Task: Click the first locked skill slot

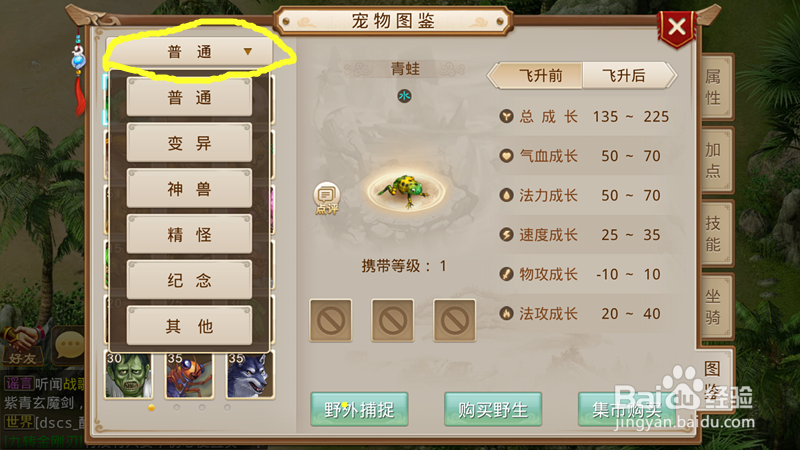Action: pos(331,320)
